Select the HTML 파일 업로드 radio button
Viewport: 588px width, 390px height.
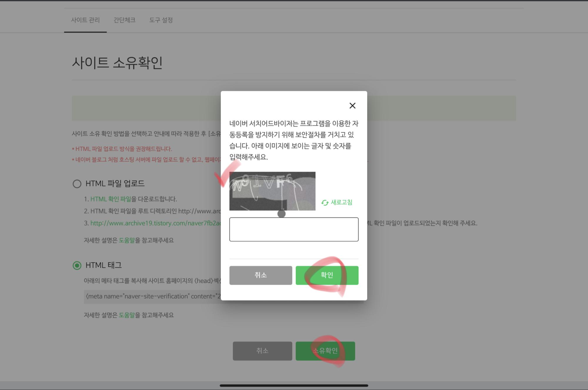click(x=77, y=184)
